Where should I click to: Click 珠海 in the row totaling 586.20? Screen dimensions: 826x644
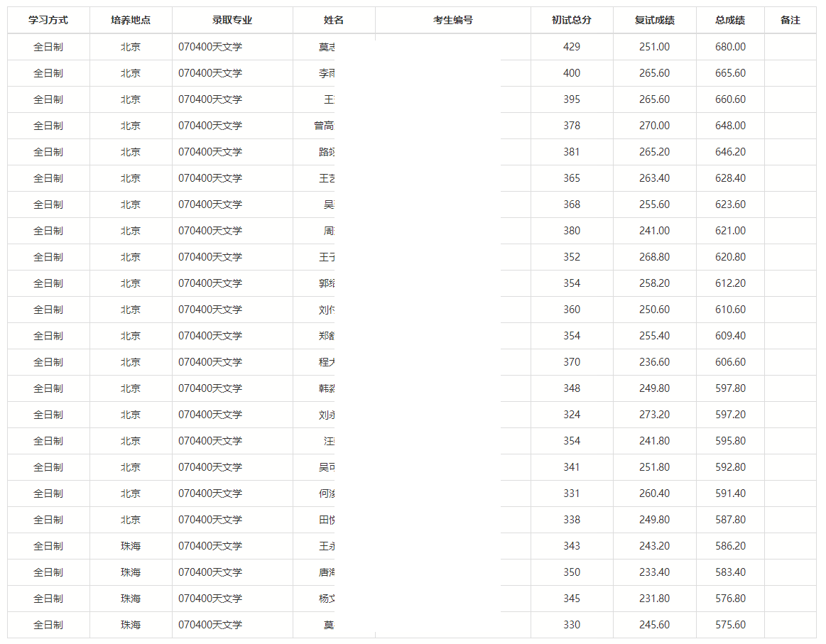click(x=131, y=546)
